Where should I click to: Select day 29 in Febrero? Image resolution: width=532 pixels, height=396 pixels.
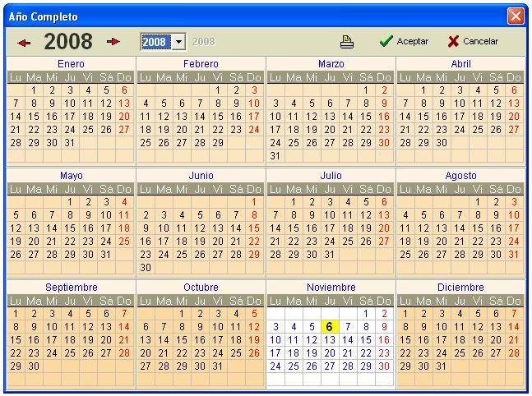(x=218, y=143)
